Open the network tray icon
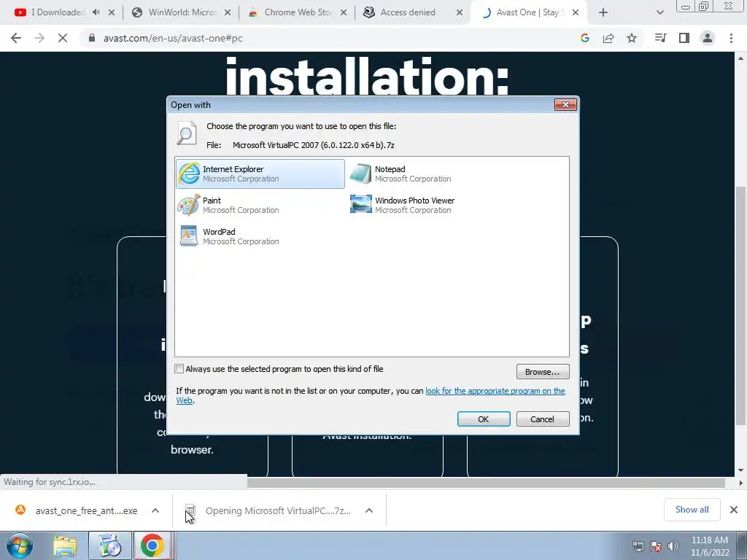Viewport: 747px width, 560px height. pos(638,546)
